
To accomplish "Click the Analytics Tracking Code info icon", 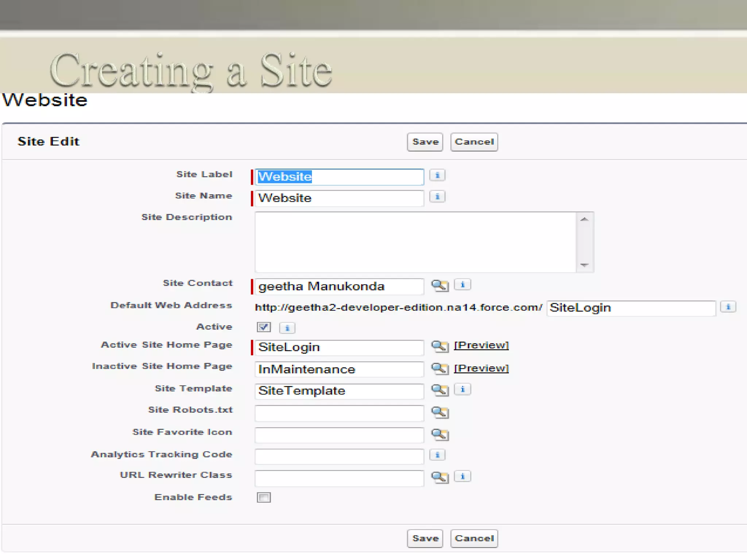I will point(437,455).
